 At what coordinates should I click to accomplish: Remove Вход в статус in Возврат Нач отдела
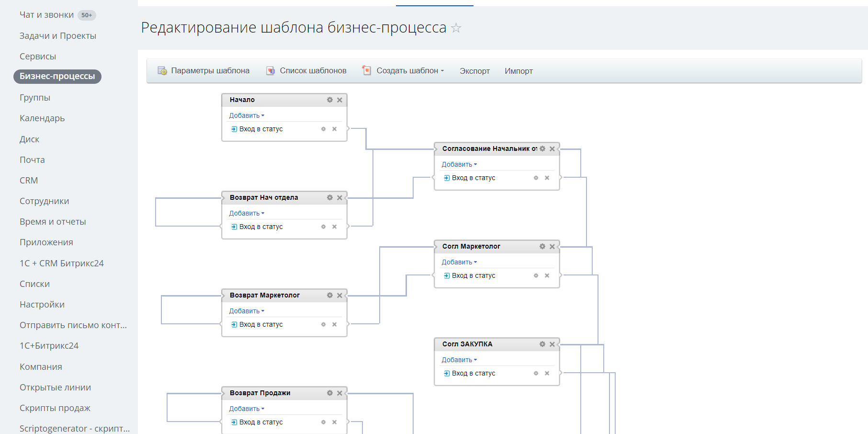[334, 227]
